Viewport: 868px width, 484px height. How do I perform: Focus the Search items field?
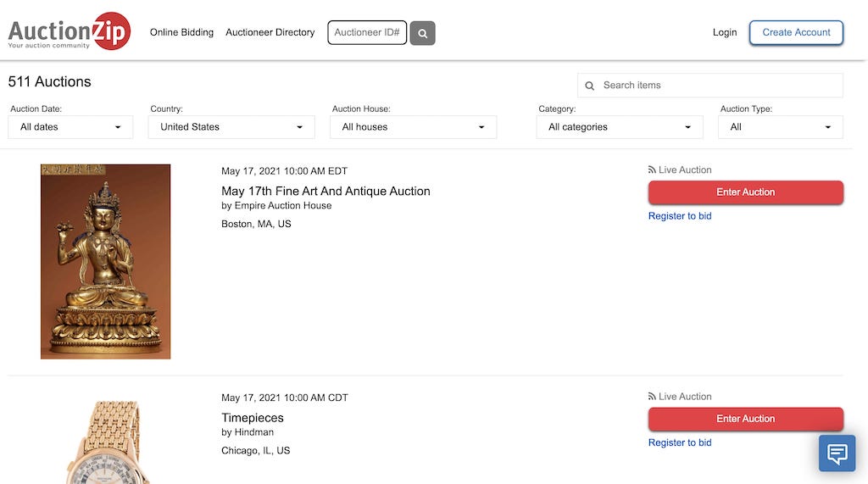coord(710,86)
